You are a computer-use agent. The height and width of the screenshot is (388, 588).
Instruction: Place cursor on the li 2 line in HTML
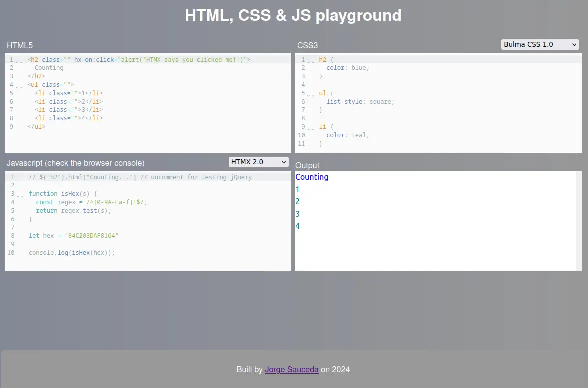point(69,101)
